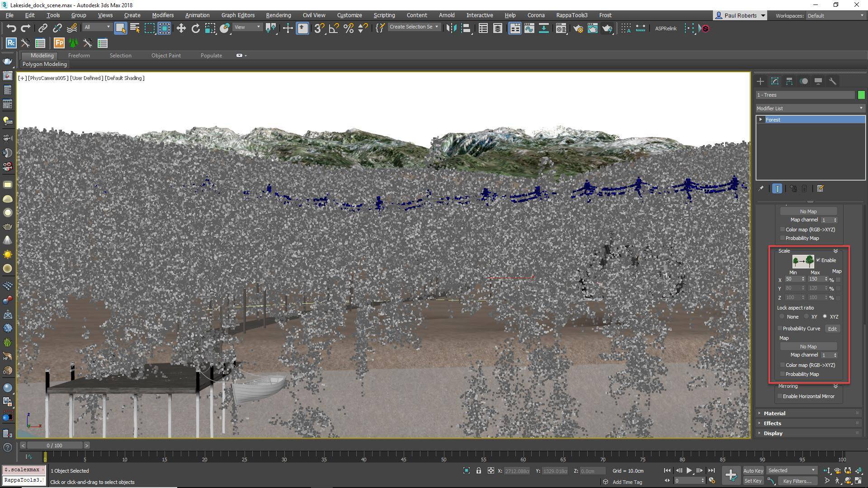
Task: Open the Rendering menu
Action: click(x=278, y=15)
